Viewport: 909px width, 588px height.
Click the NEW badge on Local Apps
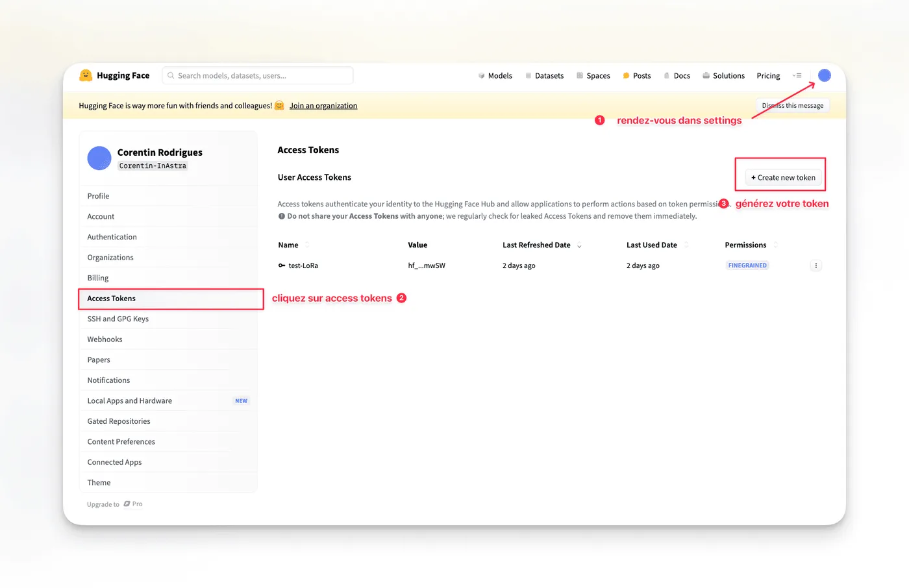point(242,401)
